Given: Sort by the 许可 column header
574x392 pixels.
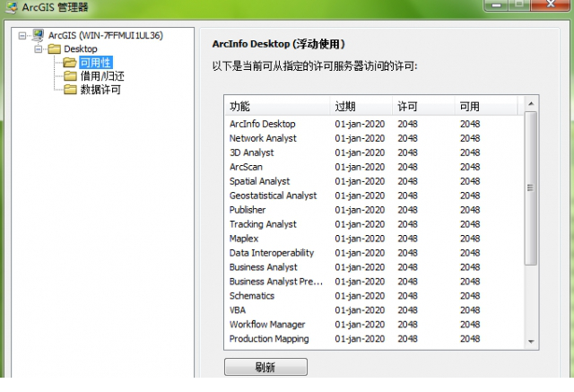Looking at the screenshot, I should [x=423, y=107].
